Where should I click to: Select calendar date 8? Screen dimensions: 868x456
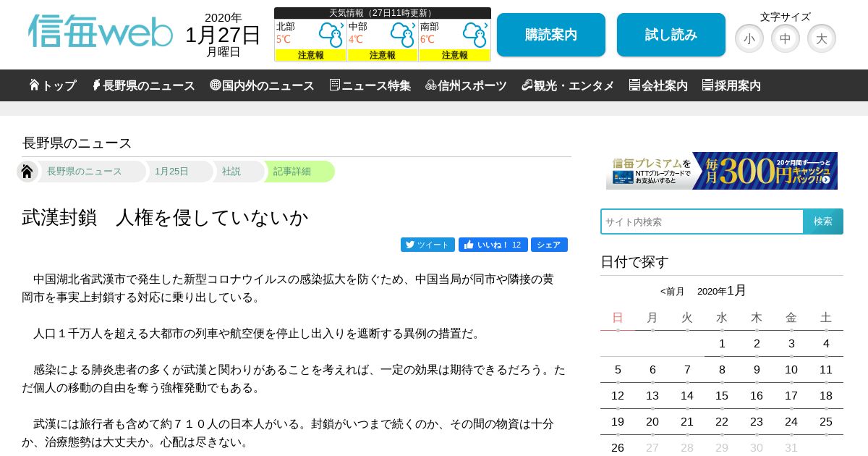(722, 370)
